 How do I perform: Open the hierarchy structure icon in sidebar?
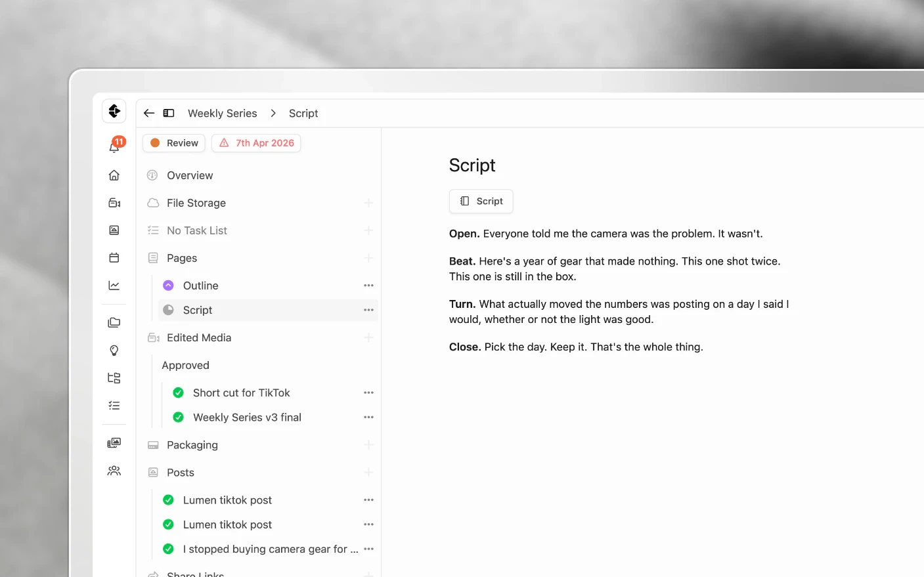pos(114,378)
